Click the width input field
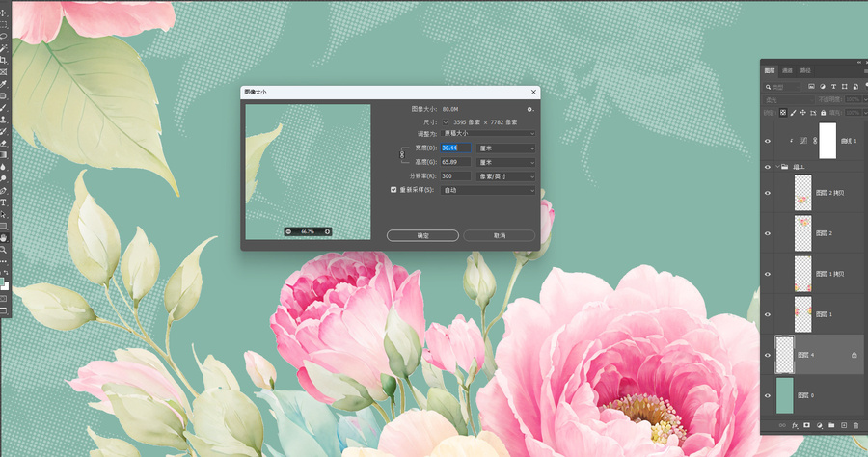Viewport: 868px width, 457px height. point(455,148)
